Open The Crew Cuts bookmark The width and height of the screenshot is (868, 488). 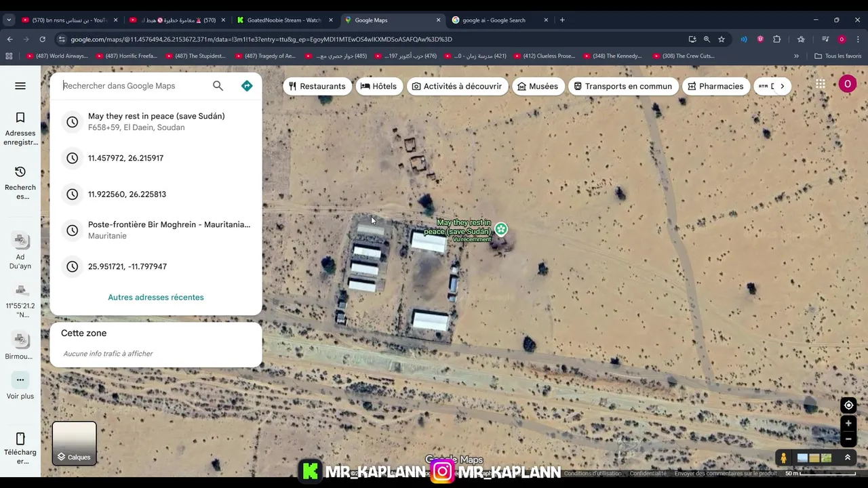[x=684, y=56]
